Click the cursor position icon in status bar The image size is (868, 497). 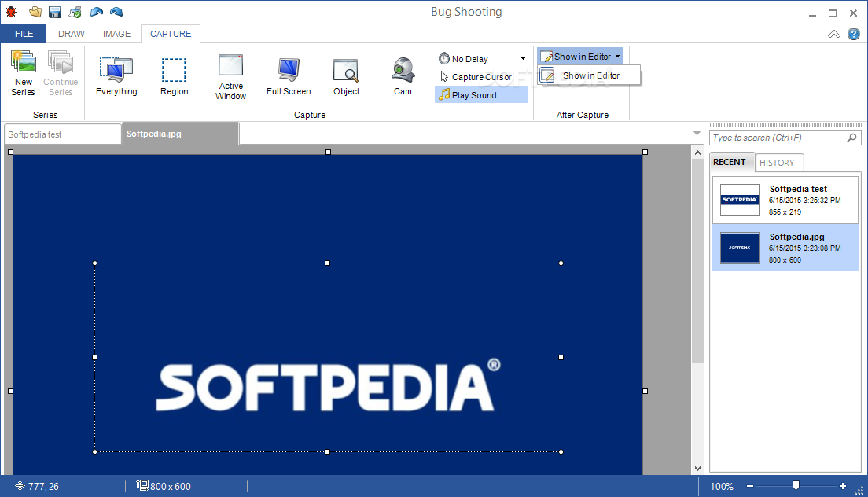coord(20,486)
